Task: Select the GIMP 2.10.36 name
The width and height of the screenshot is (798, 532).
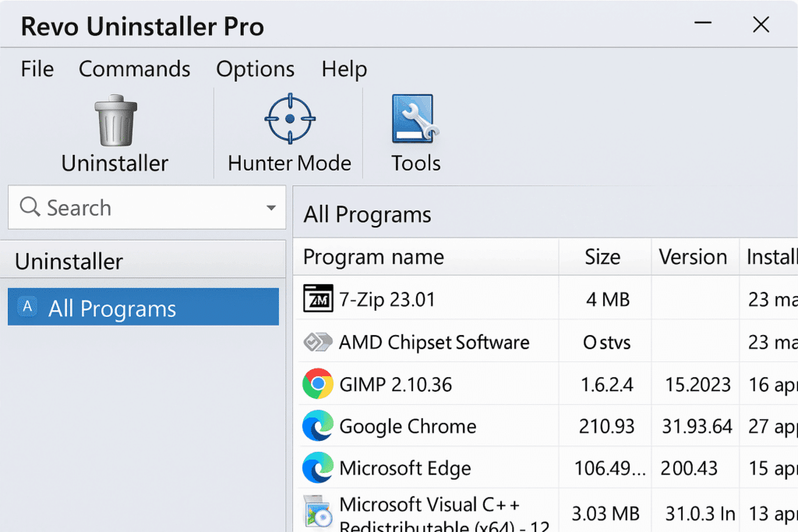Action: point(395,384)
